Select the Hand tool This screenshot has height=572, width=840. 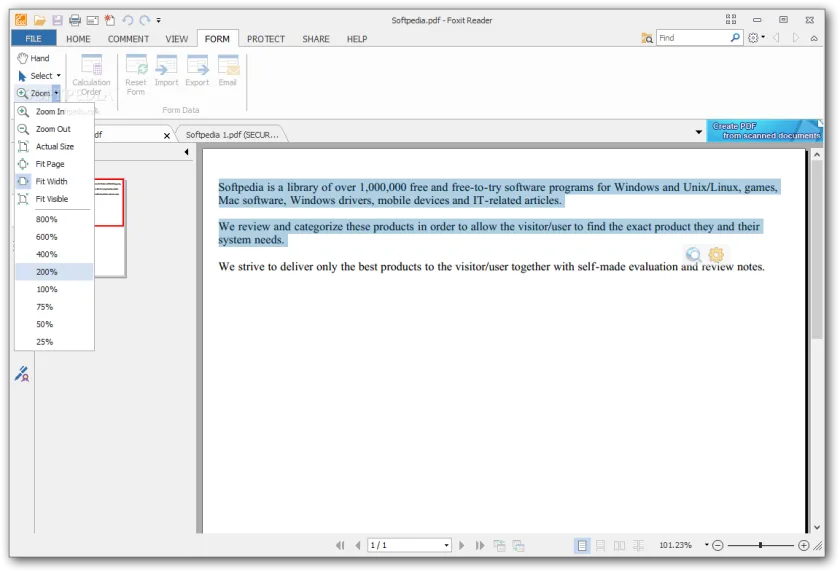point(33,58)
